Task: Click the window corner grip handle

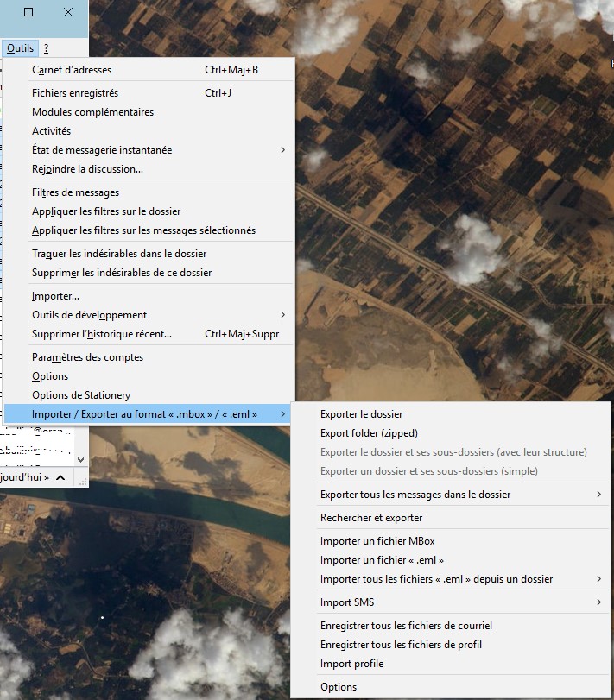Action: tap(83, 482)
